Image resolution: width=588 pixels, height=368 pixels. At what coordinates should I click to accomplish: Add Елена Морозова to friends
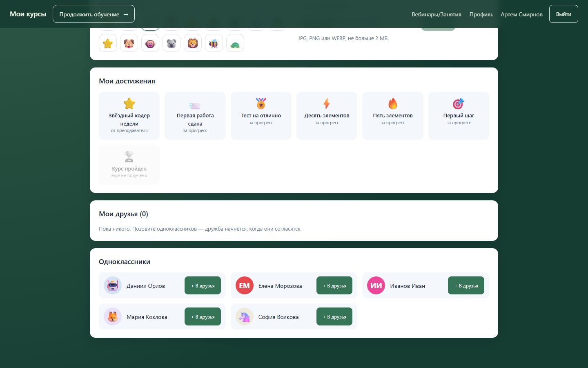coord(334,285)
